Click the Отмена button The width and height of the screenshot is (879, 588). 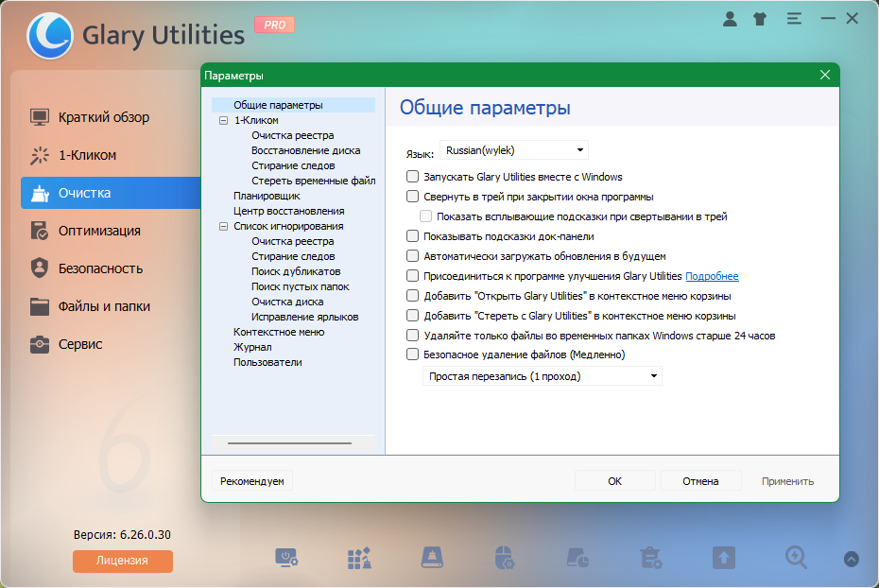700,481
